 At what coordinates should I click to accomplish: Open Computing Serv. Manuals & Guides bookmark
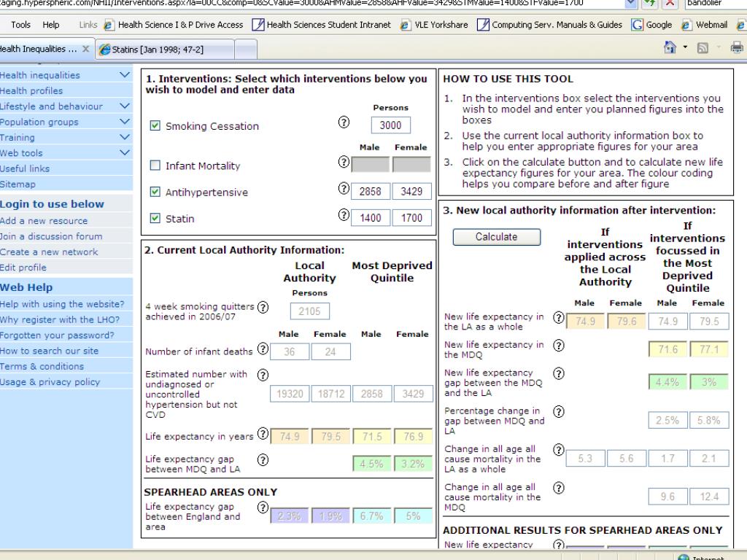coord(549,25)
